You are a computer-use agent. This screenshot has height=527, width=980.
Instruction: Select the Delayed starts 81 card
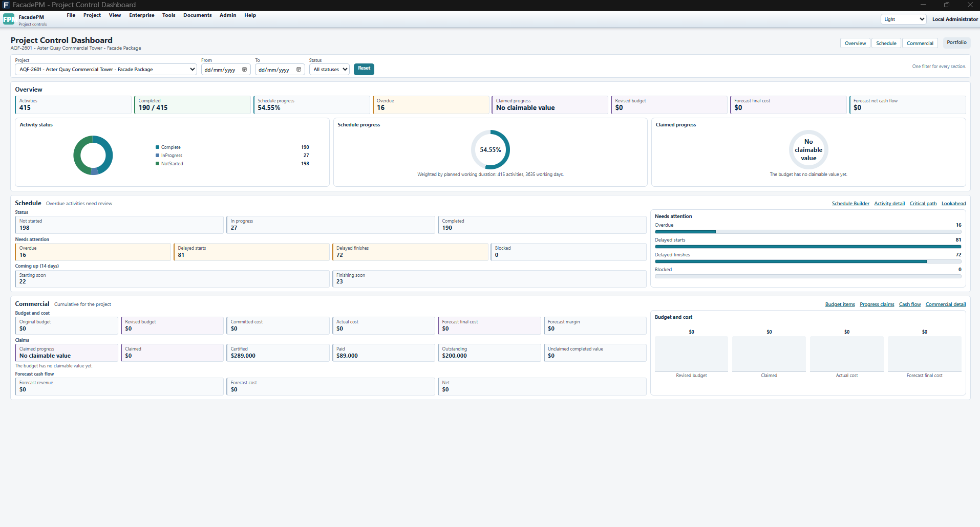tap(251, 252)
